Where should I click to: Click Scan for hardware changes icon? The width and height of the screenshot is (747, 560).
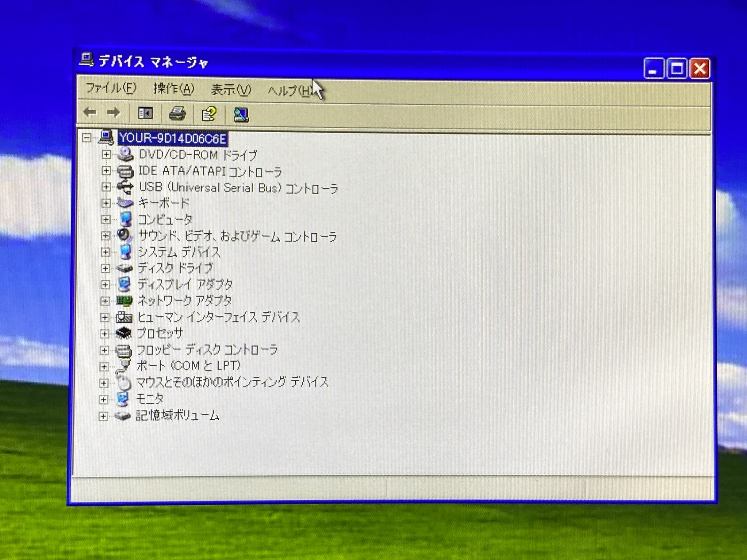[x=241, y=115]
